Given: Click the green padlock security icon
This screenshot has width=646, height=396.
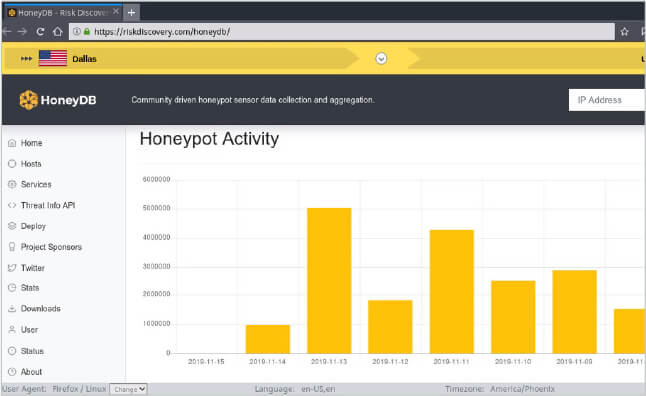Looking at the screenshot, I should (x=87, y=31).
